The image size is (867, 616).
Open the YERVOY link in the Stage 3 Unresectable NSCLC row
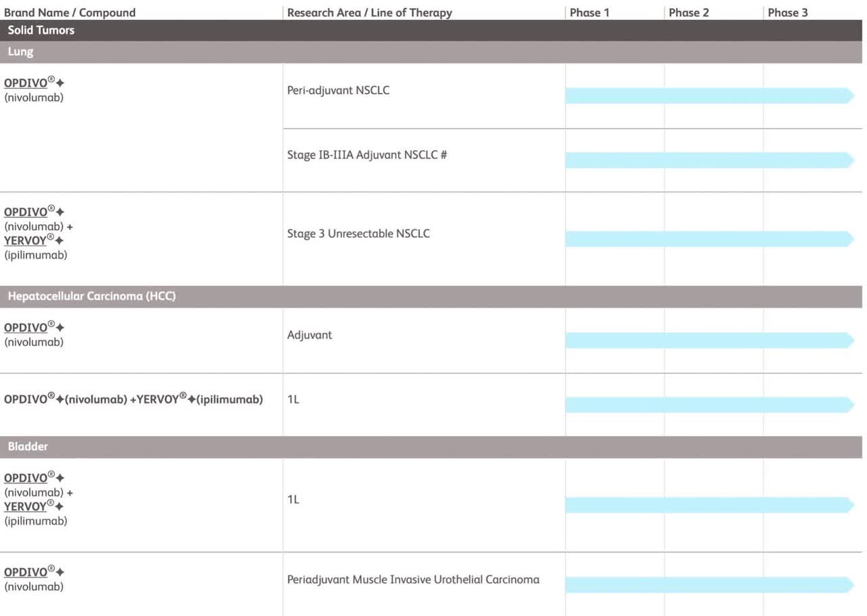coord(25,241)
